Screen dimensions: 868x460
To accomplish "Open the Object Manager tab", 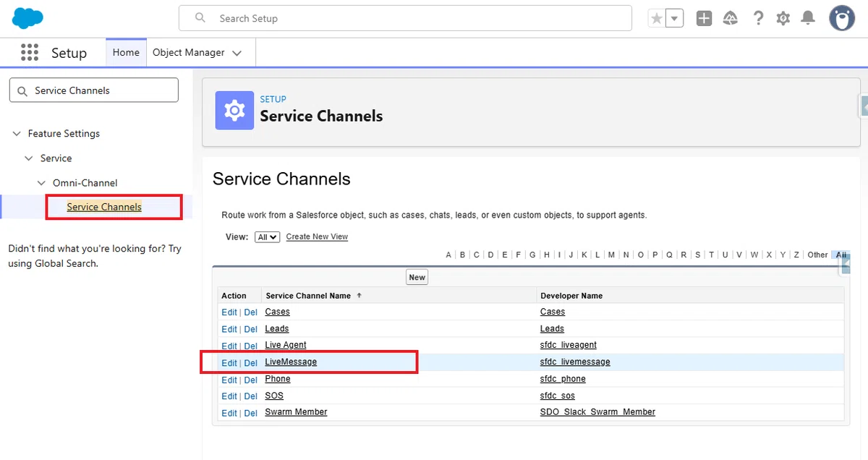I will tap(189, 52).
